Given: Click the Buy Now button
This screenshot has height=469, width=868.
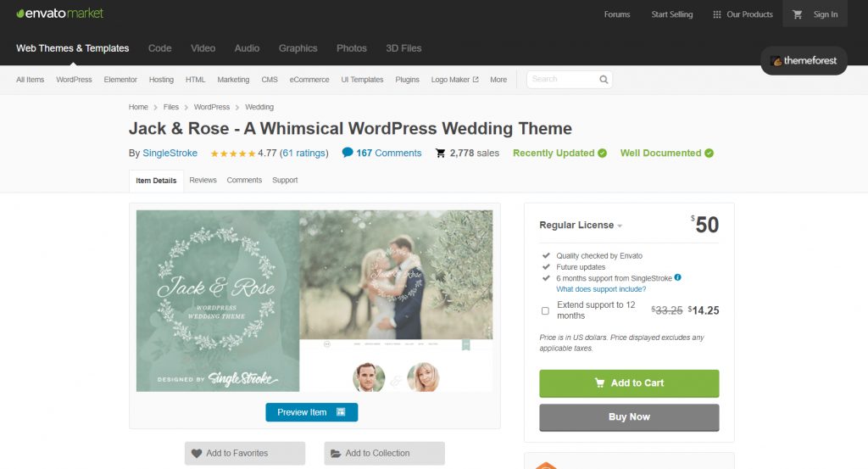Looking at the screenshot, I should pyautogui.click(x=629, y=417).
